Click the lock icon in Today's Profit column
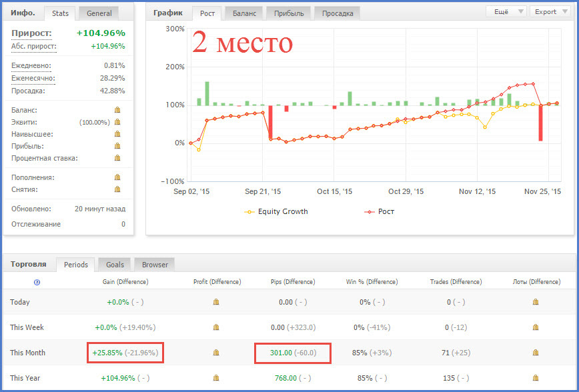Image resolution: width=579 pixels, height=392 pixels. point(215,302)
